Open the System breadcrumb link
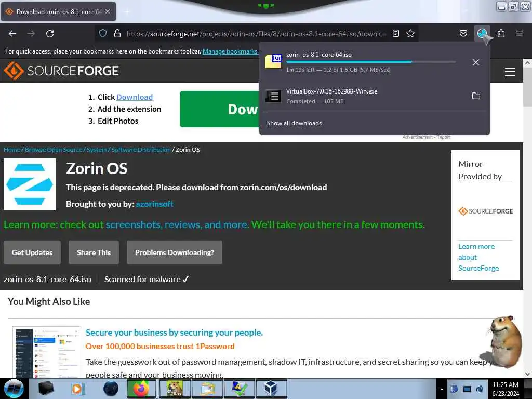The image size is (532, 399). tap(96, 150)
